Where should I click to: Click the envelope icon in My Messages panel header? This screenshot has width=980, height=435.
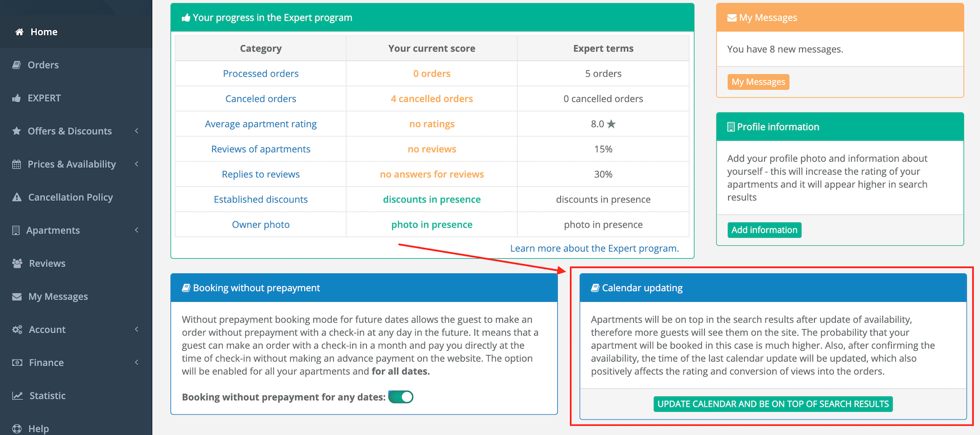point(732,18)
